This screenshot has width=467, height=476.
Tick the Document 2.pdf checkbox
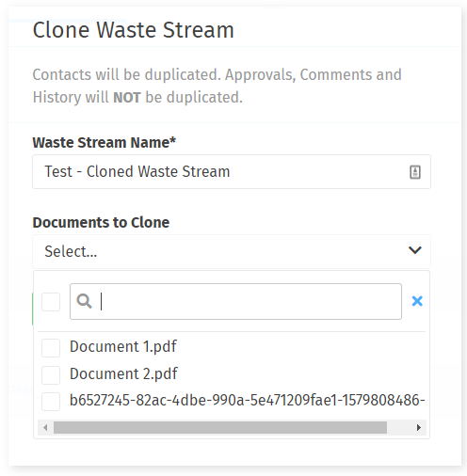click(x=51, y=374)
